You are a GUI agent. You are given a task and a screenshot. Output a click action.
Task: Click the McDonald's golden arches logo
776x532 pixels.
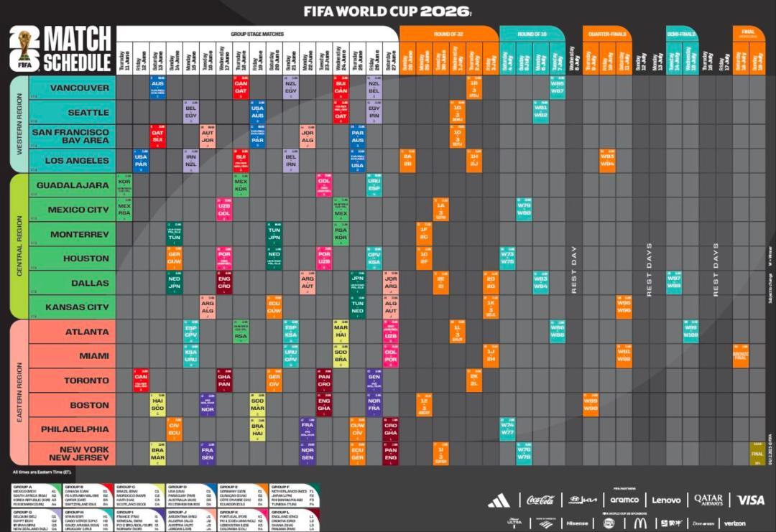[x=639, y=523]
